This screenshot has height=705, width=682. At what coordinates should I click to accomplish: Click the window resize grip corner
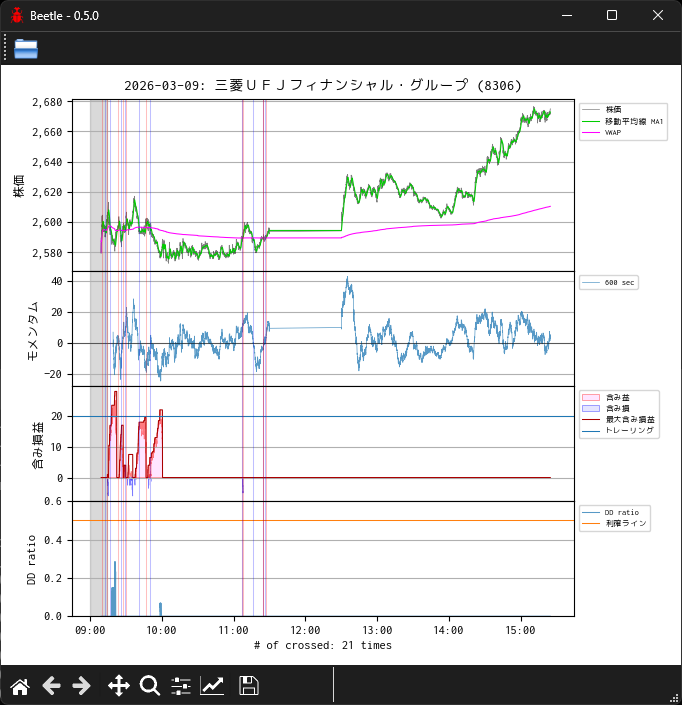pos(674,697)
